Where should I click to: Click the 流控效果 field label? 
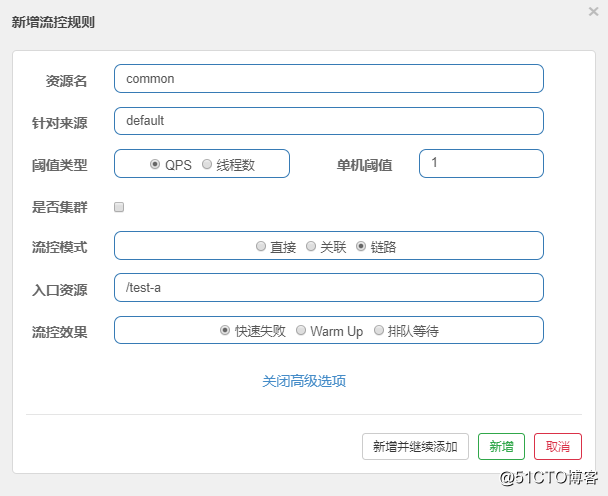tap(60, 332)
